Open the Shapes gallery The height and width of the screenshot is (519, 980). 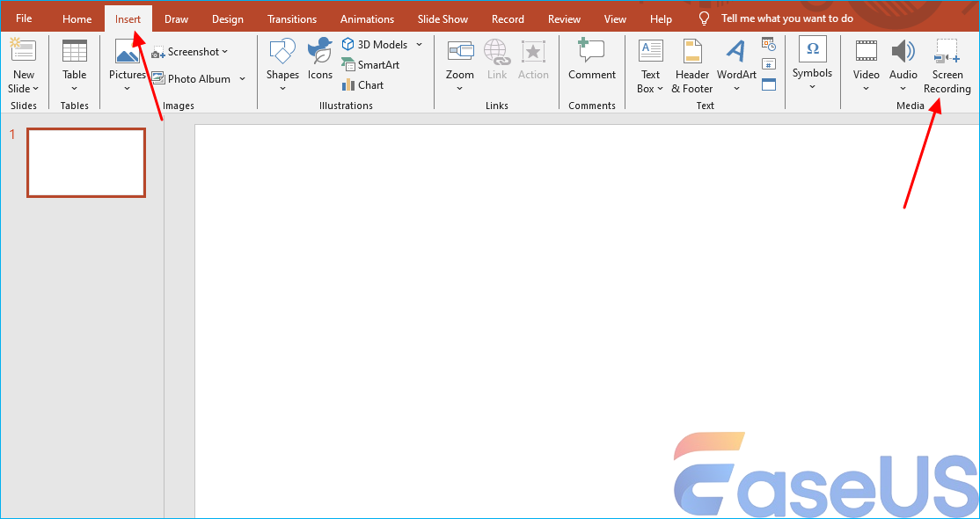pos(282,65)
